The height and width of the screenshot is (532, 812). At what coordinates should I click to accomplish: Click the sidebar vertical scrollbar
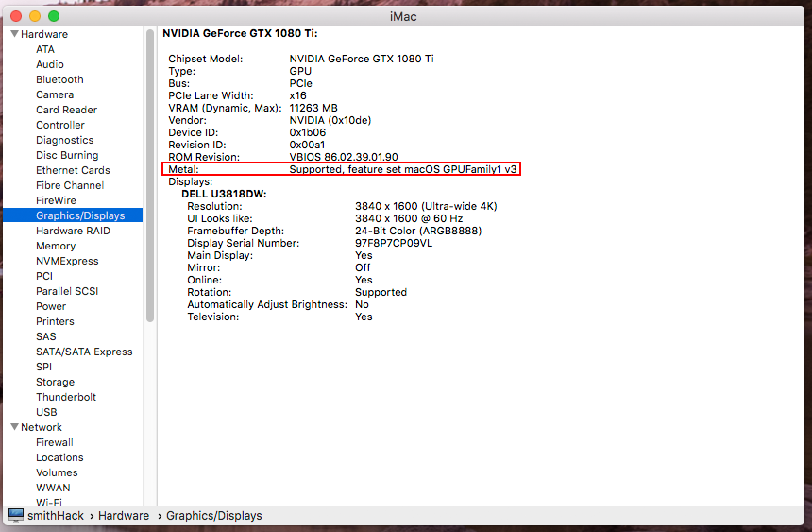(150, 176)
